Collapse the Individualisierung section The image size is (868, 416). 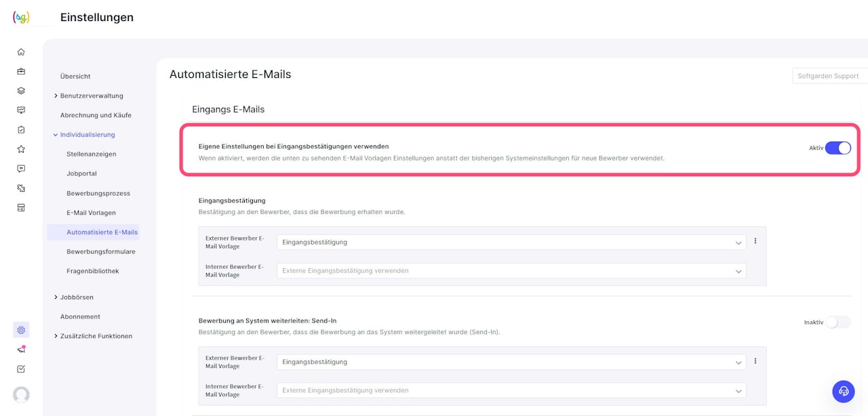click(84, 135)
